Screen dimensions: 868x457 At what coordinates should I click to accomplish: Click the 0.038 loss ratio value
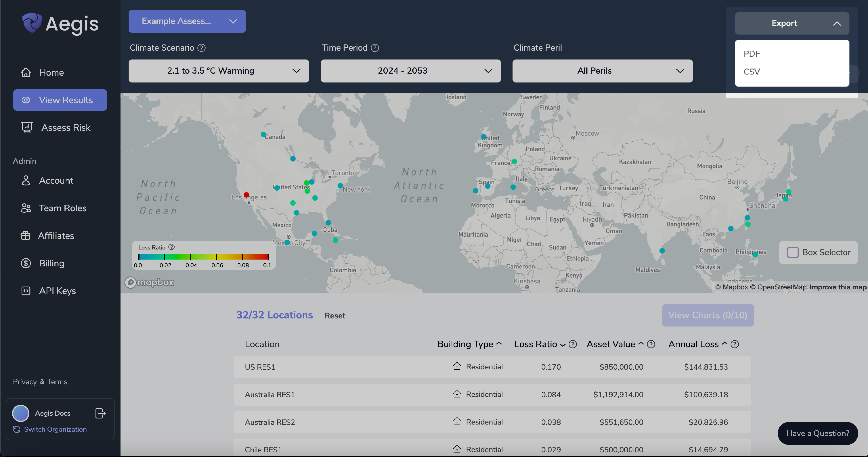[551, 422]
